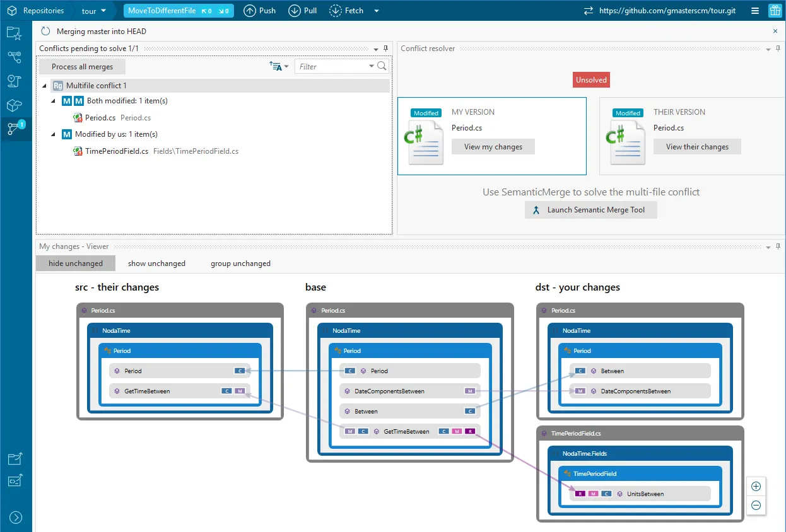Open the branch explorer sidebar icon
Image resolution: width=786 pixels, height=532 pixels.
click(x=15, y=57)
